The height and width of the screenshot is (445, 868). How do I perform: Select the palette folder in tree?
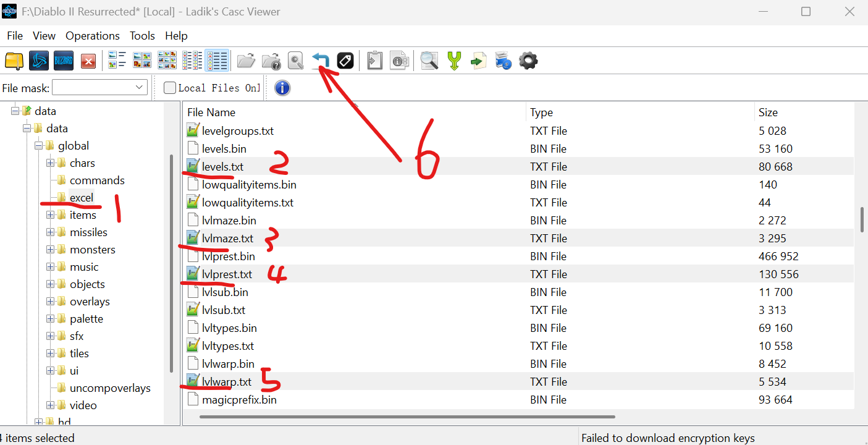(x=86, y=319)
